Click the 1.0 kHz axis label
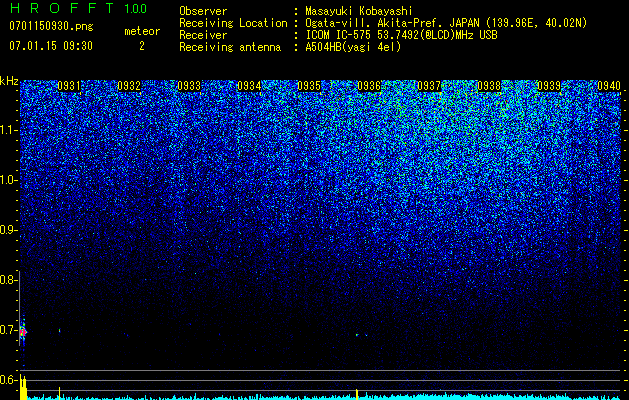 [8, 180]
